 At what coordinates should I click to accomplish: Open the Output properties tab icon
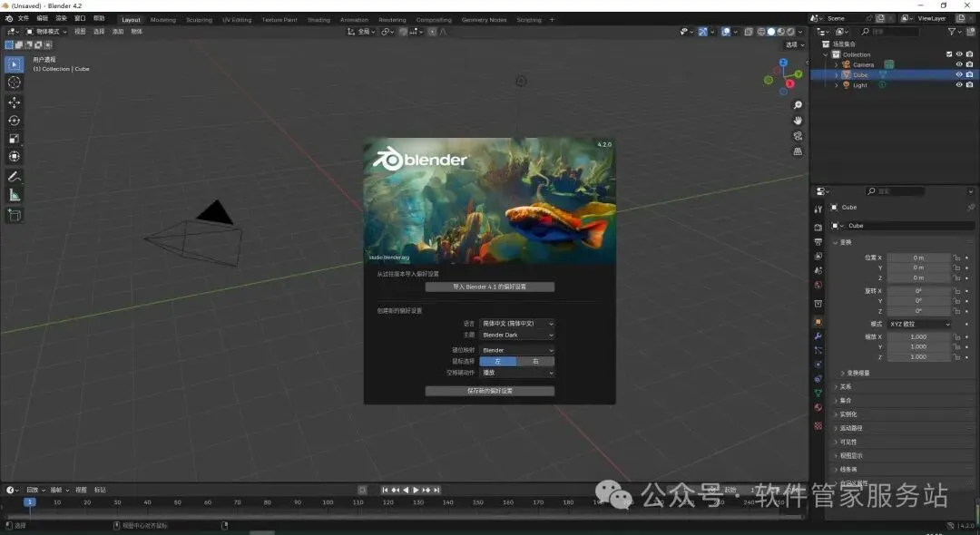coord(818,241)
